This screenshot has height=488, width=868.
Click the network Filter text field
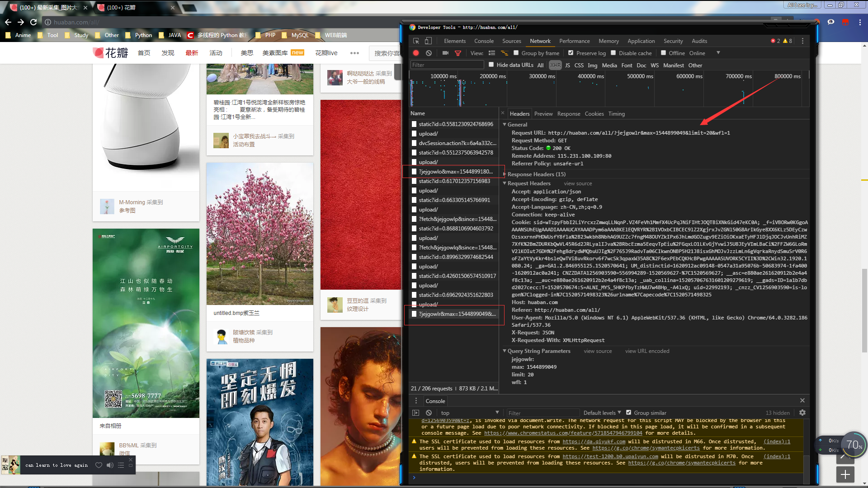(x=447, y=65)
